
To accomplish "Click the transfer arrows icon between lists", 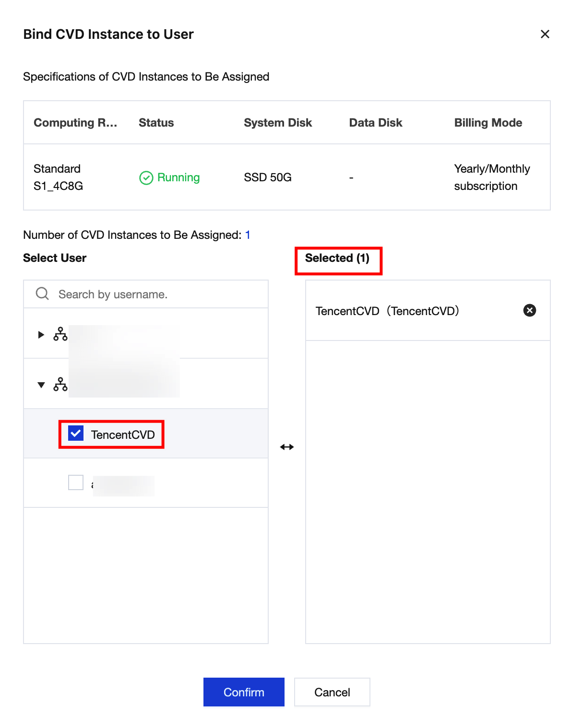I will tap(287, 447).
